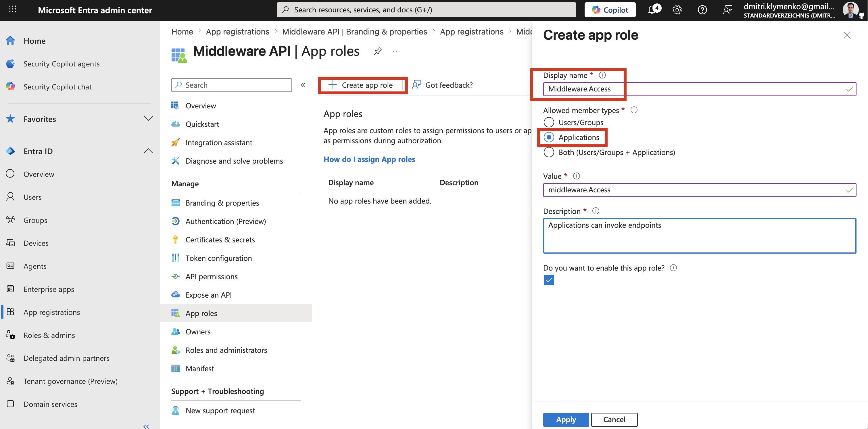868x429 pixels.
Task: Select the Users/Groups radio option
Action: click(x=549, y=122)
